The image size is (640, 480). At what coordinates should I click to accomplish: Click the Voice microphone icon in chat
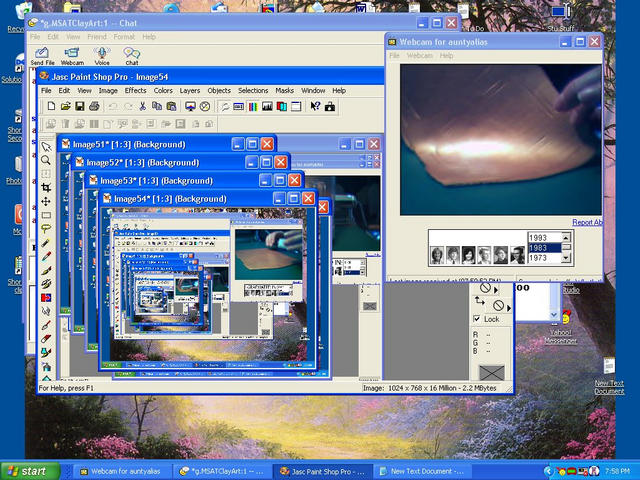coord(102,56)
